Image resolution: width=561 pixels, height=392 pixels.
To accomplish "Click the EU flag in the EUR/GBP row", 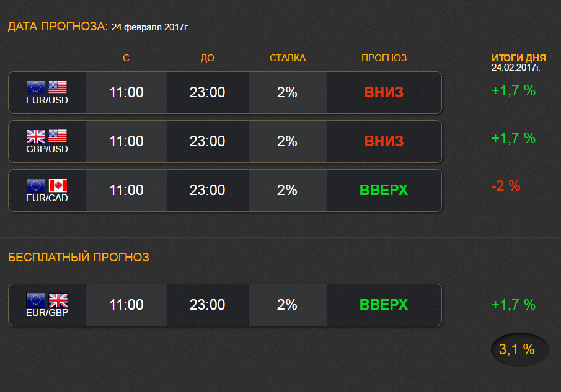I will click(x=36, y=300).
